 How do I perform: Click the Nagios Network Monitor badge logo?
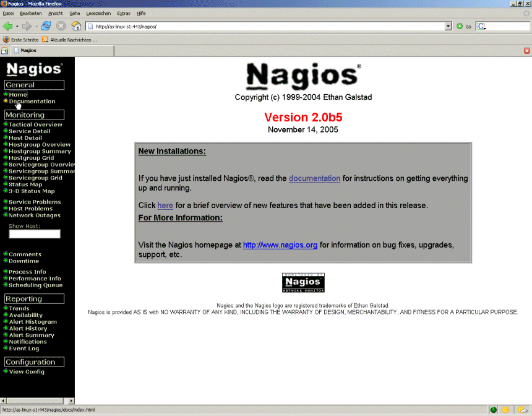coord(303,282)
